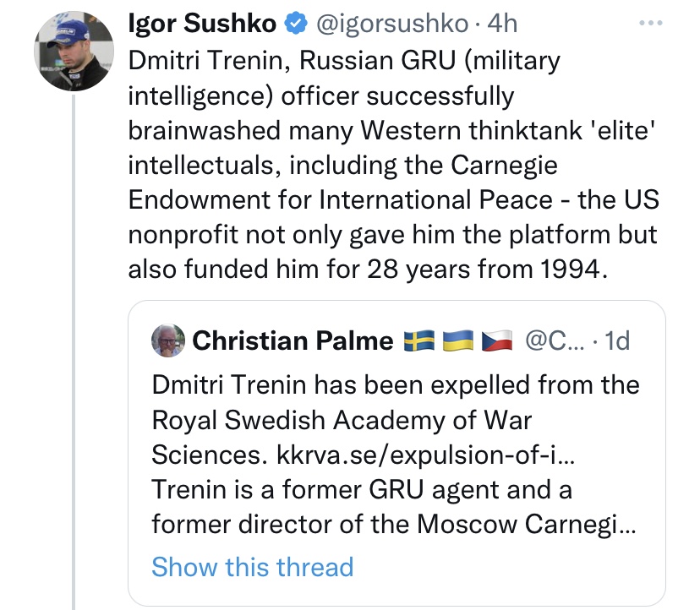The height and width of the screenshot is (610, 700).
Task: Click the Czech flag emoji
Action: (496, 340)
